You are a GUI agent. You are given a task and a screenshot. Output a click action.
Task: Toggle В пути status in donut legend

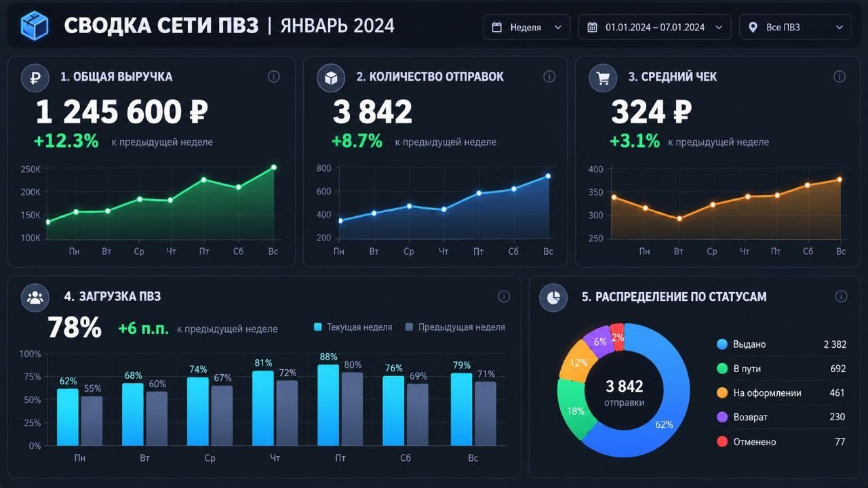[x=782, y=369]
